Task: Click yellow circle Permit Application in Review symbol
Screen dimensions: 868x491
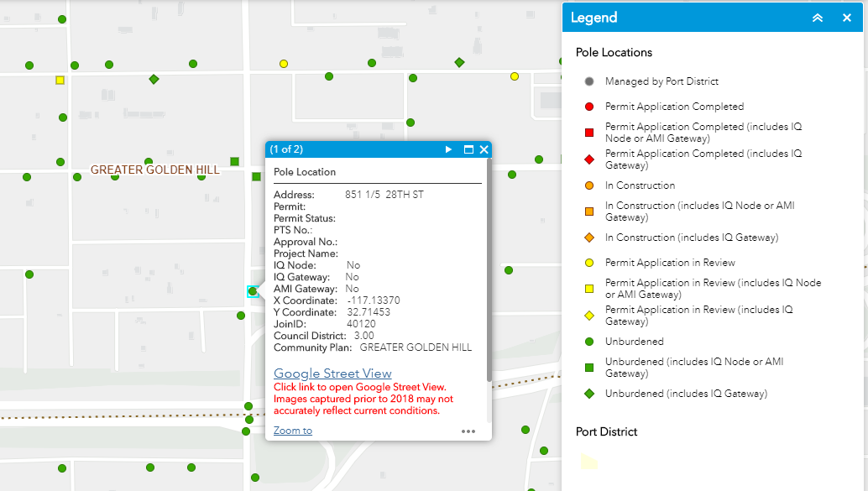Action: click(x=589, y=263)
